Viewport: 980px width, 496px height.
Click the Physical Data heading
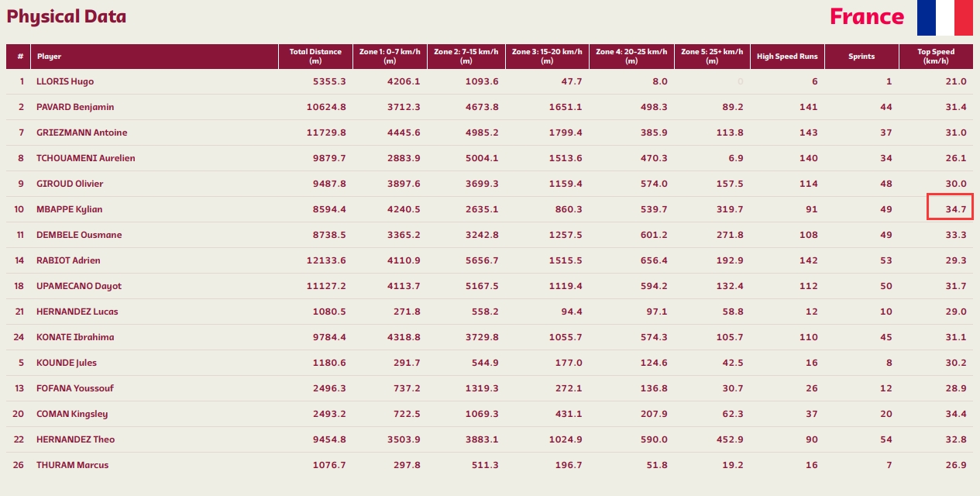coord(67,16)
